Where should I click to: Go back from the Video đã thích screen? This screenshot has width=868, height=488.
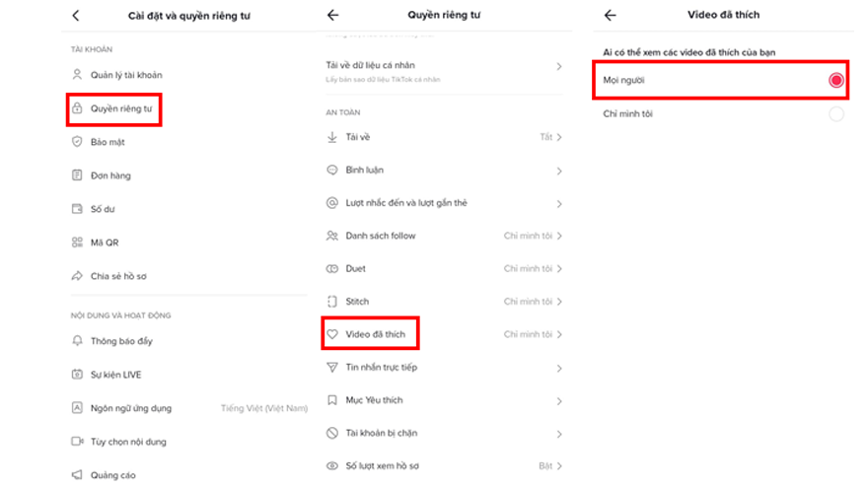coord(610,16)
